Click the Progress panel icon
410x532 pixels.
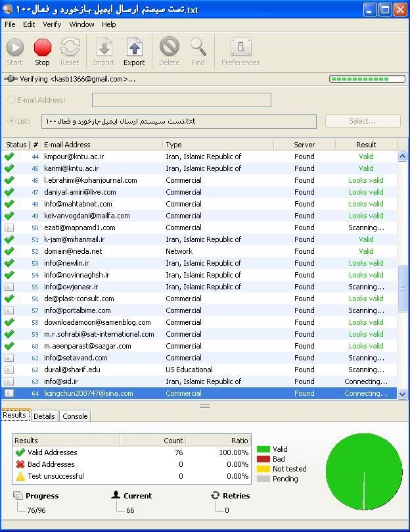18,495
